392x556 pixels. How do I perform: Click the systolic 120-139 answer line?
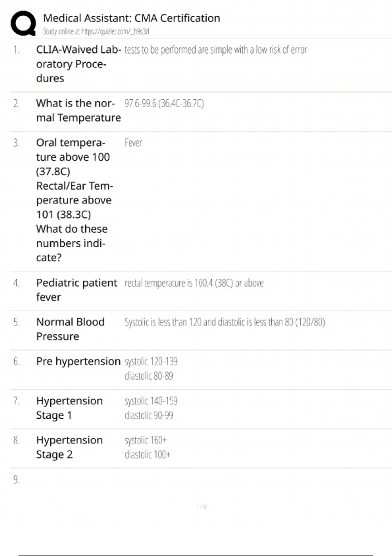(x=151, y=362)
